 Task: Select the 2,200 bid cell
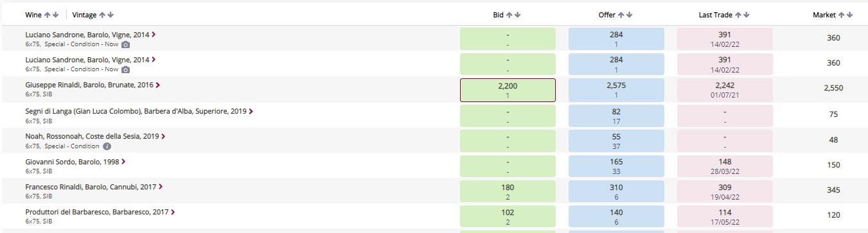[508, 90]
